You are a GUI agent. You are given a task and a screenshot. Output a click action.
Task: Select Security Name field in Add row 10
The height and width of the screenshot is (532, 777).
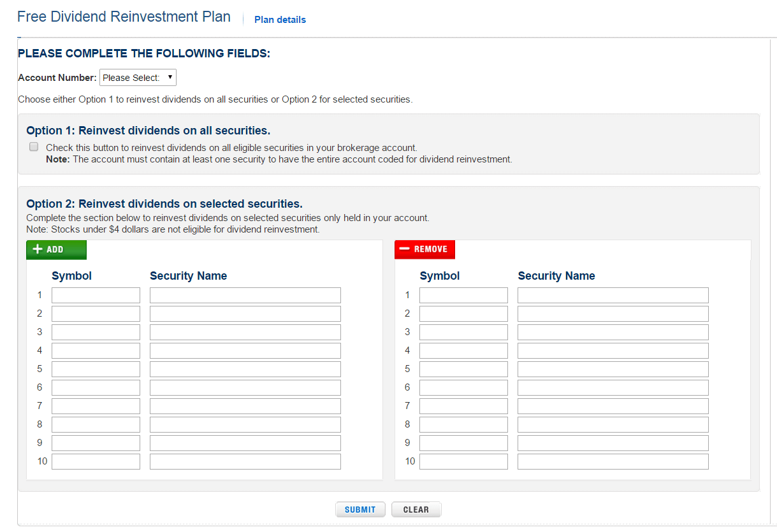tap(245, 461)
